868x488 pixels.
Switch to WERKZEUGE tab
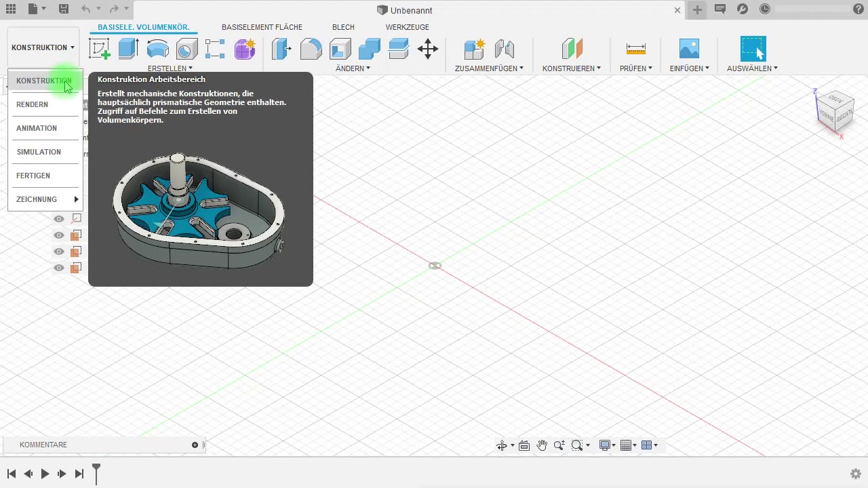click(408, 27)
